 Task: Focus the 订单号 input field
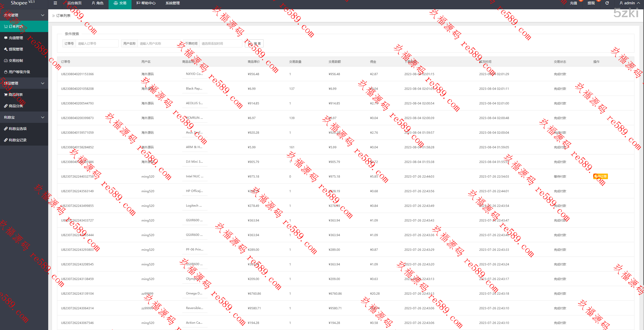coord(97,43)
